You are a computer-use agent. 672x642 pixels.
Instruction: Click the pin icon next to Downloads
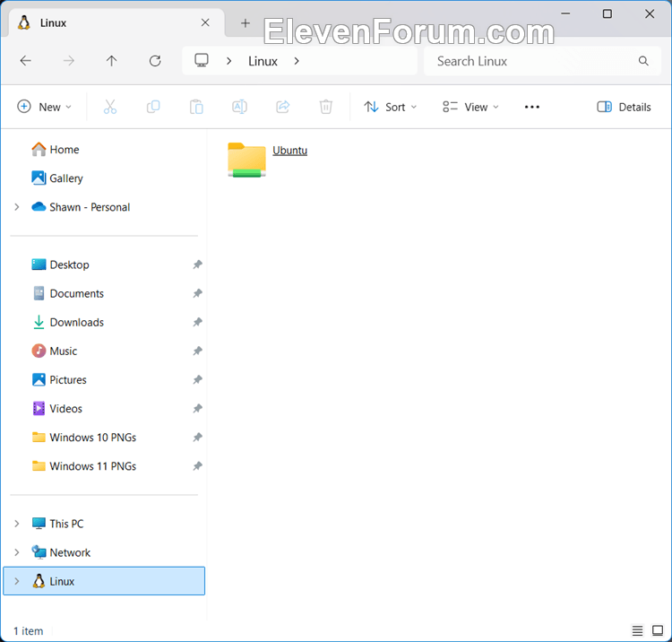point(197,322)
